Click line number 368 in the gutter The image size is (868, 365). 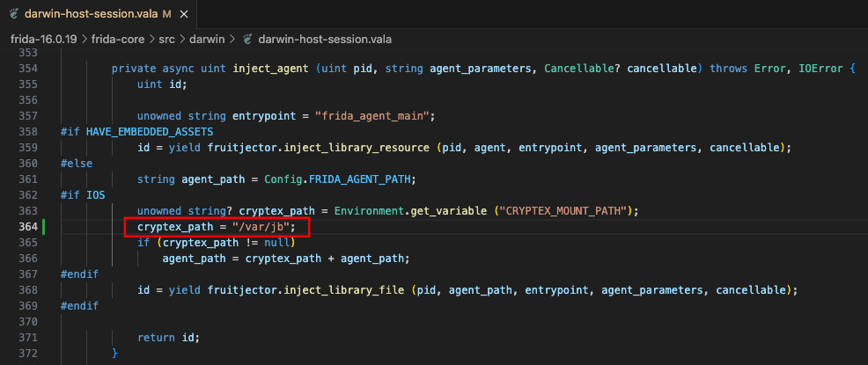[x=27, y=289]
